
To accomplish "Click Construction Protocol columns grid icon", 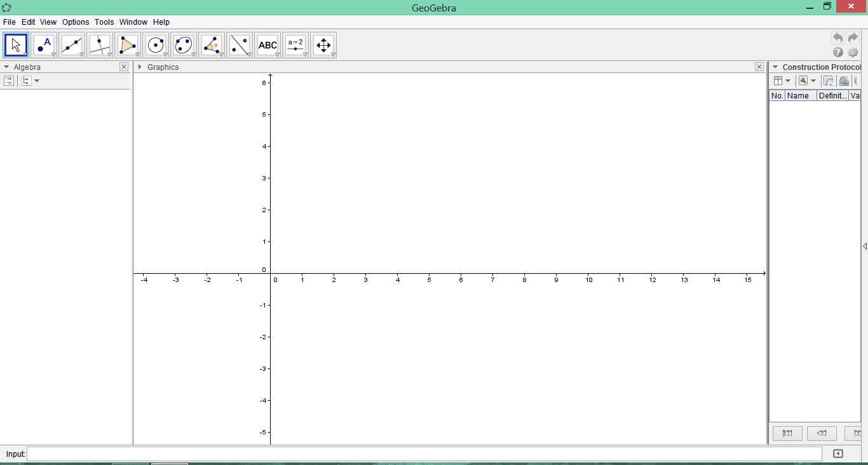I will 778,81.
